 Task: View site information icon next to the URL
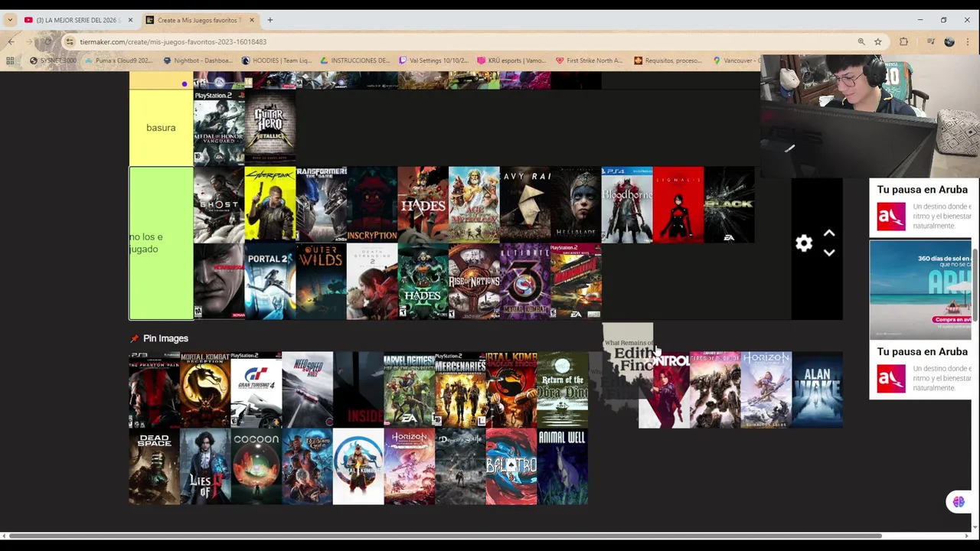(70, 41)
